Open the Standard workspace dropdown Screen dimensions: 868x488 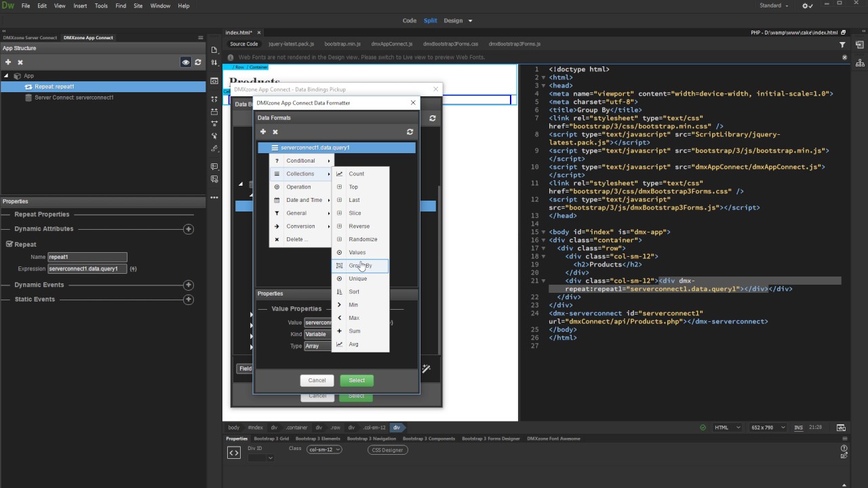(774, 6)
